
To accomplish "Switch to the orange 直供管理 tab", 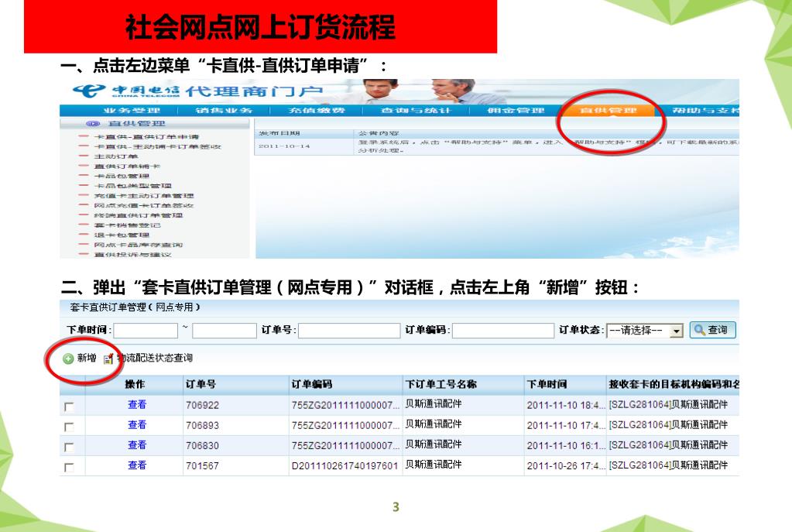I will tap(609, 110).
